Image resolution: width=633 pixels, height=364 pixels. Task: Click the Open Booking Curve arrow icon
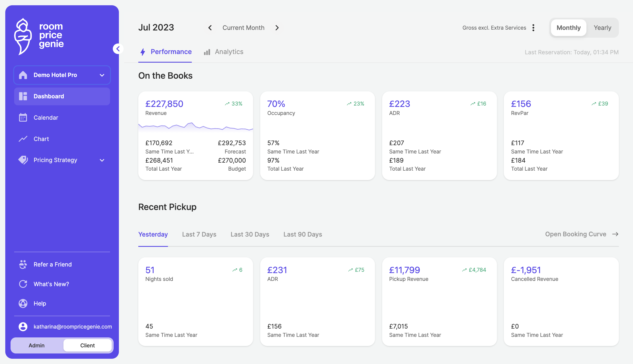pos(615,234)
